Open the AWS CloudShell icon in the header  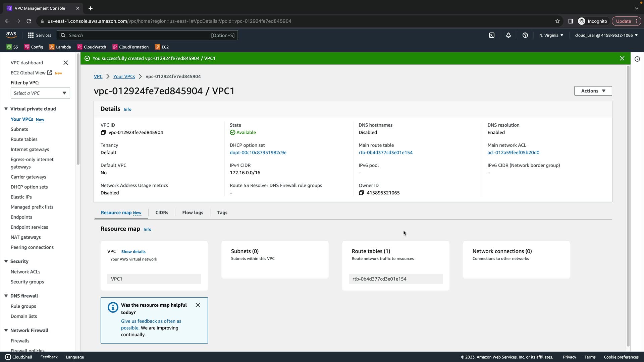click(492, 35)
